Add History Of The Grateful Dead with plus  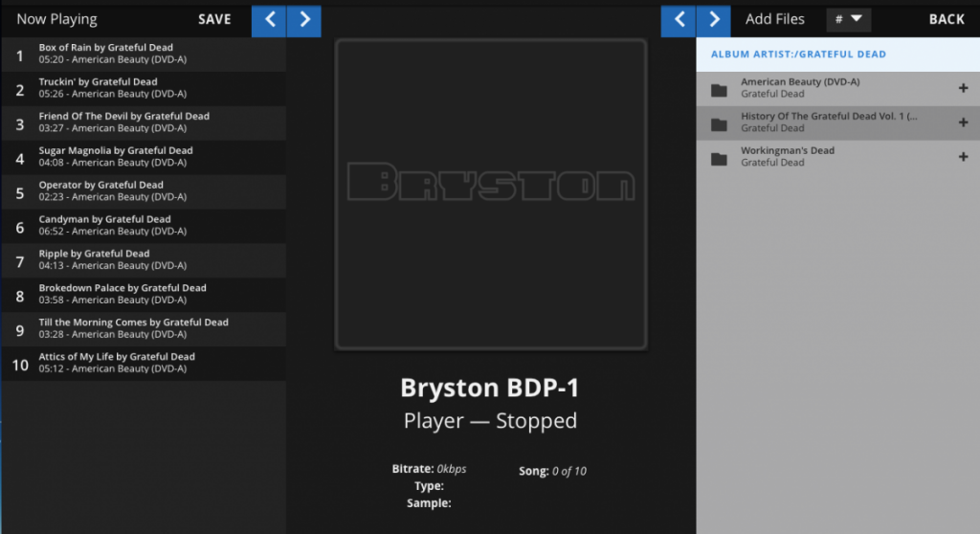tap(963, 122)
